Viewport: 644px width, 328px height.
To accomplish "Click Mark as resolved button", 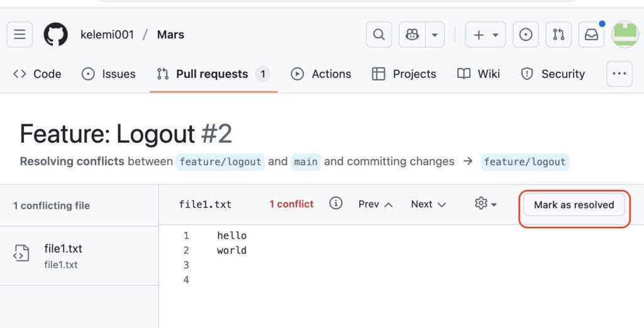I will (x=574, y=205).
